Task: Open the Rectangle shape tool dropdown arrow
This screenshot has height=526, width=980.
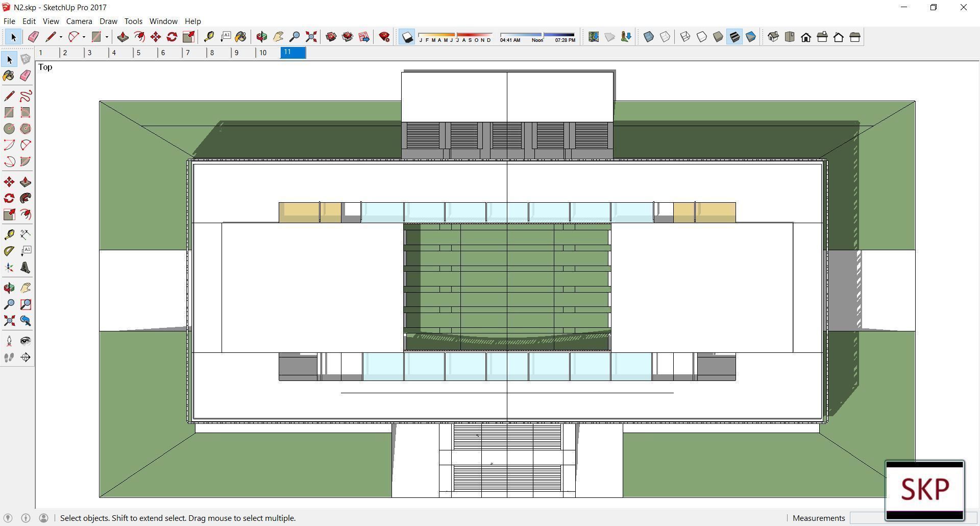Action: (107, 37)
